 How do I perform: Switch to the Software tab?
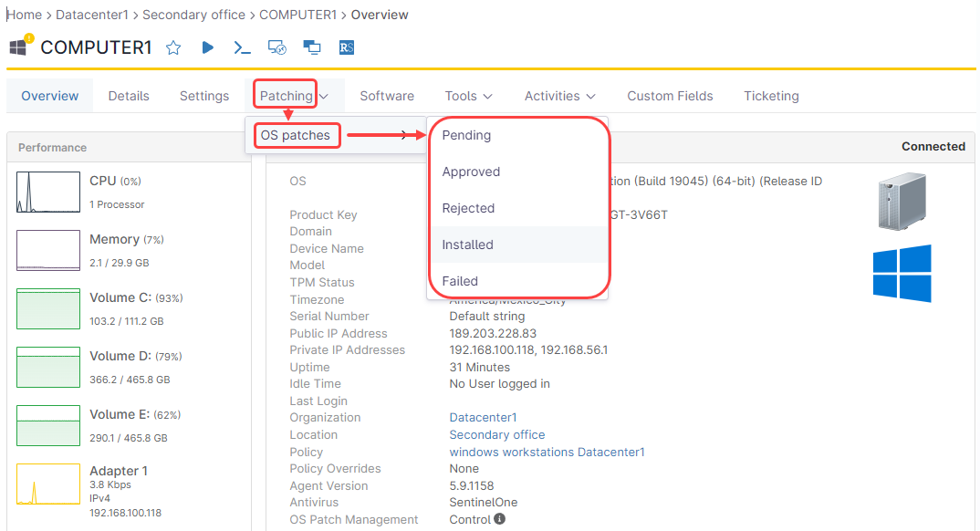click(x=386, y=96)
